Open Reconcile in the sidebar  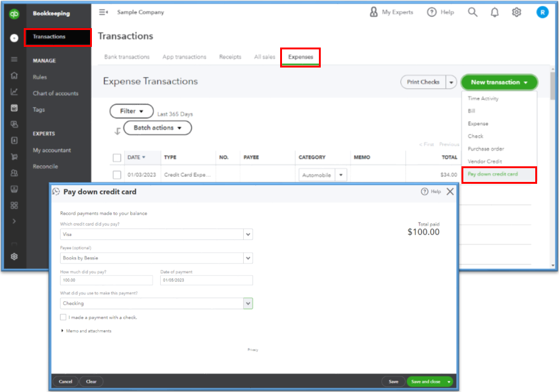(x=45, y=166)
